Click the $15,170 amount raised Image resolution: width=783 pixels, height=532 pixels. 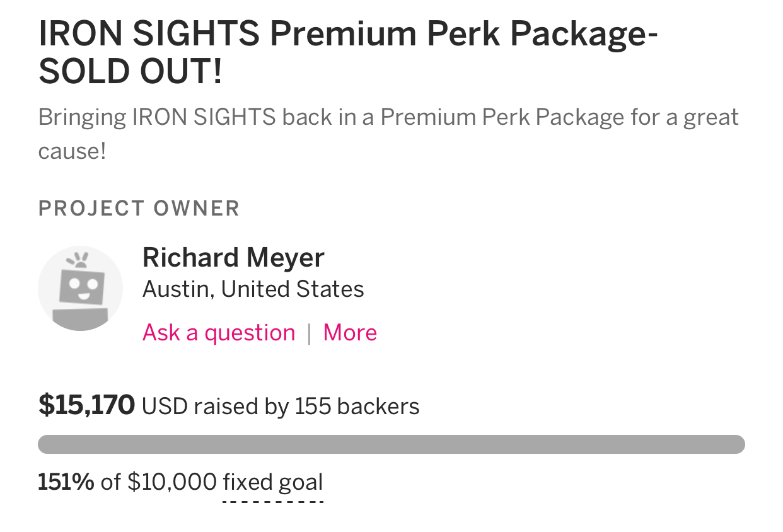click(x=86, y=405)
